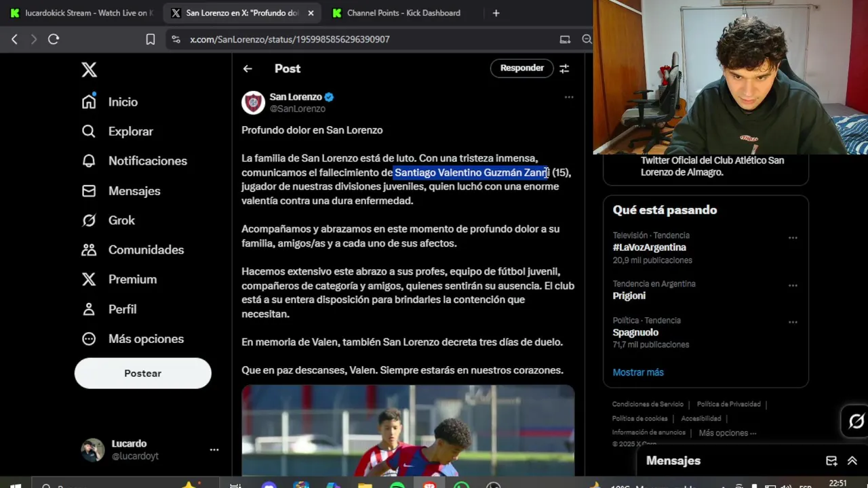Click '71,7 mil publicaciones' text
Image resolution: width=868 pixels, height=488 pixels.
pos(651,344)
